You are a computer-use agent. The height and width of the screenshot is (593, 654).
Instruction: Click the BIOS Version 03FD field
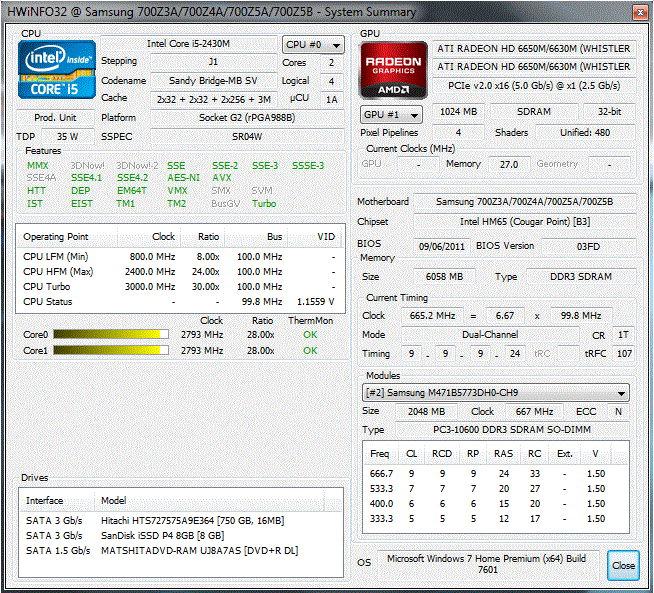tap(588, 246)
